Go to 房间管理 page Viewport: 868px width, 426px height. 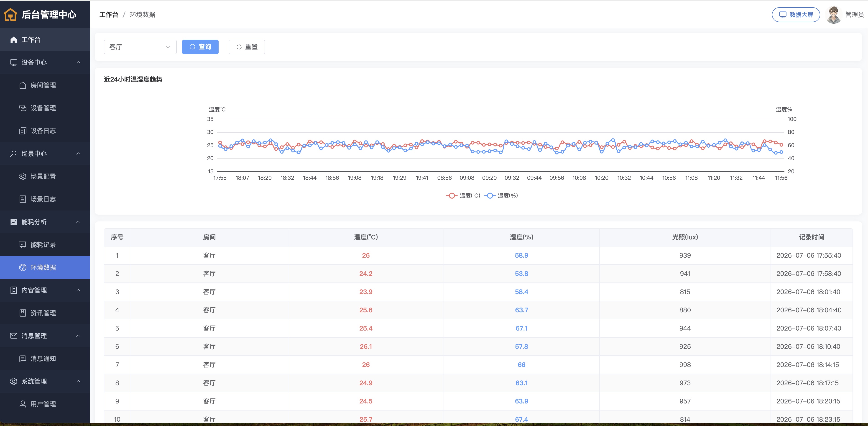[45, 85]
